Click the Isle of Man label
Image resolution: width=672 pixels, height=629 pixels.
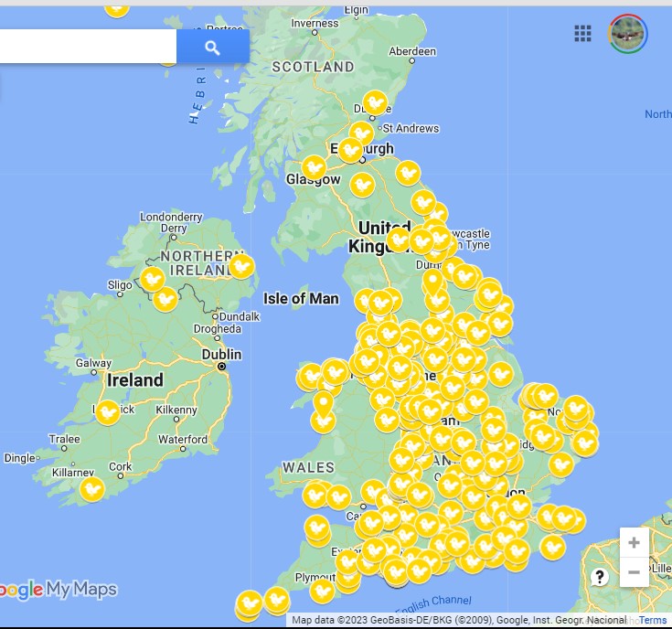tap(301, 298)
